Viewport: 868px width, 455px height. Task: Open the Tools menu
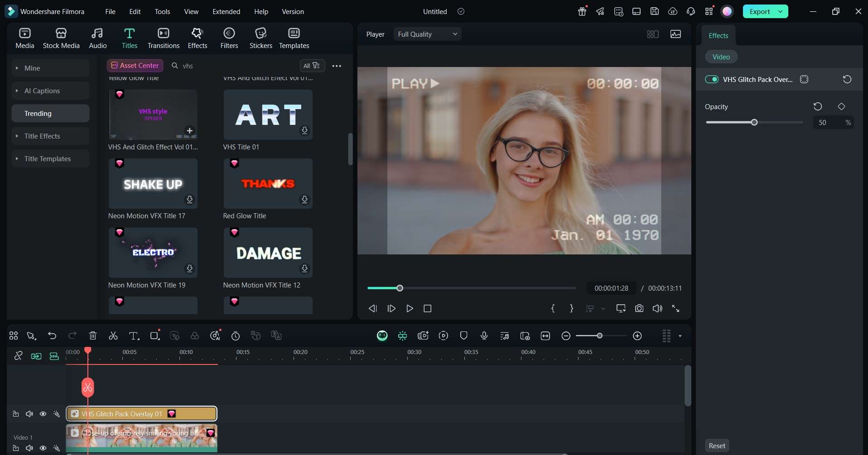(x=162, y=11)
